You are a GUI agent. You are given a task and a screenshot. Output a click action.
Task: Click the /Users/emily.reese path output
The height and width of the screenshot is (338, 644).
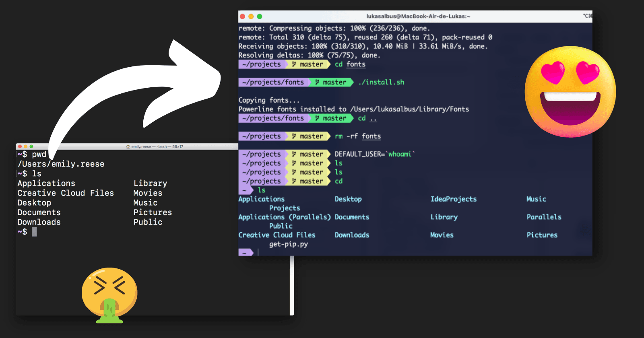click(61, 164)
